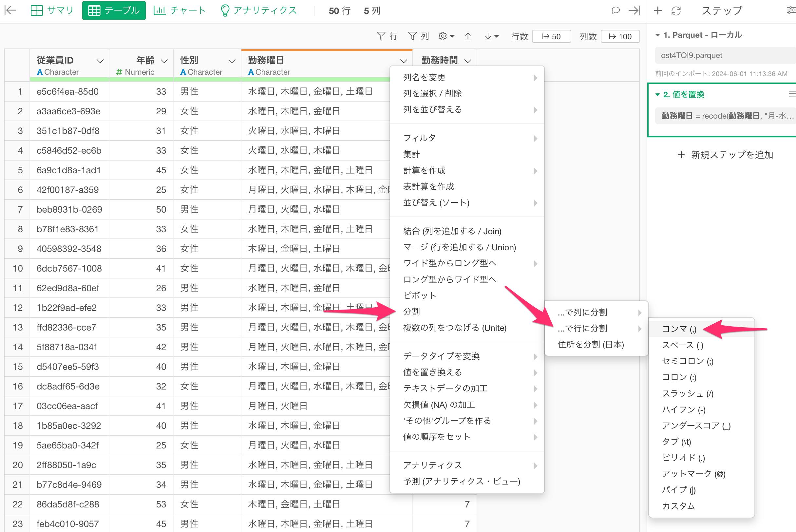Open the 年齢 column dropdown
796x532 pixels.
(164, 61)
